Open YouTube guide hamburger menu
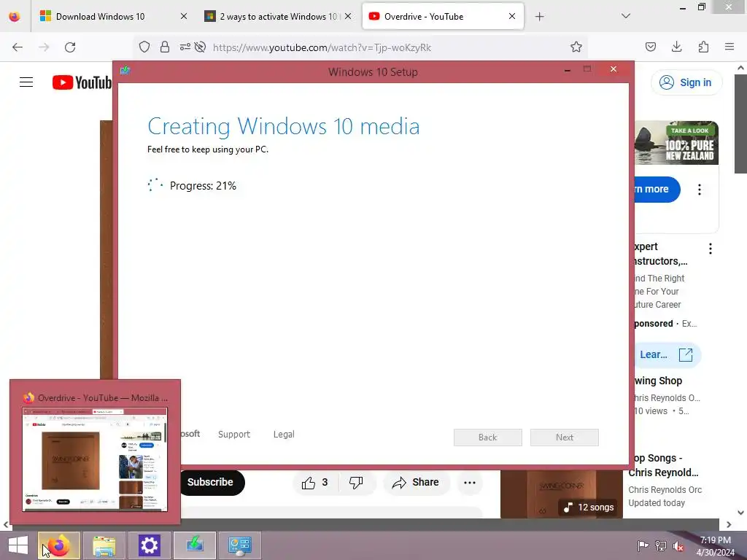This screenshot has width=747, height=560. (26, 82)
